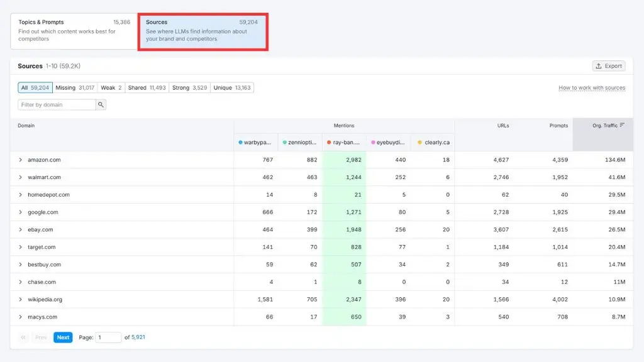
Task: Go to the Next page
Action: click(63, 337)
